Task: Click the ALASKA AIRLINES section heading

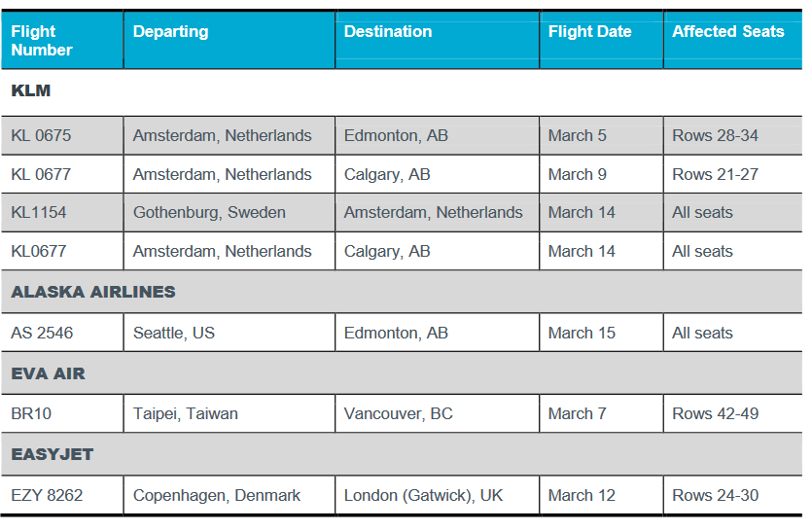Action: (x=93, y=292)
